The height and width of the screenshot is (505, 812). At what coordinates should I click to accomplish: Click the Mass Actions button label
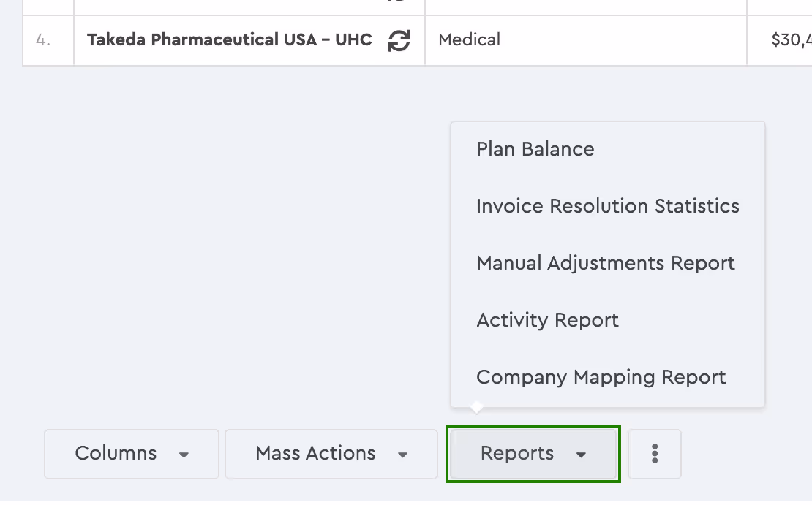(x=315, y=453)
